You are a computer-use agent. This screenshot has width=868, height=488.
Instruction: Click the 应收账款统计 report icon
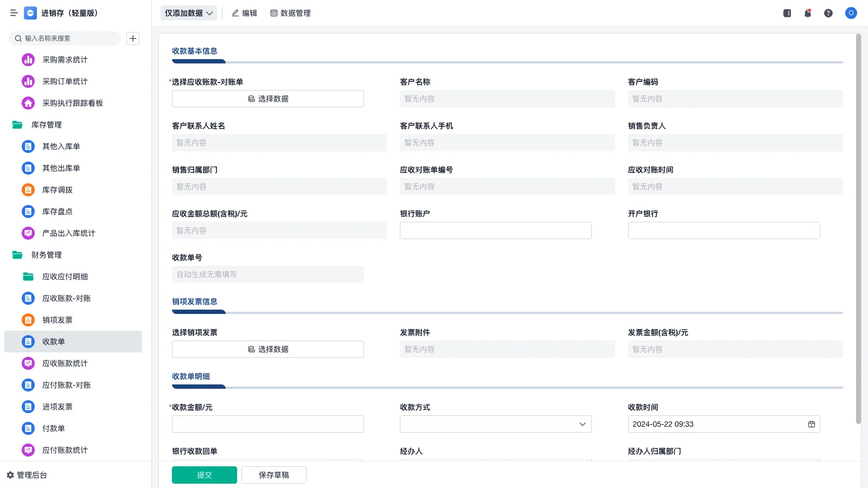coord(28,363)
